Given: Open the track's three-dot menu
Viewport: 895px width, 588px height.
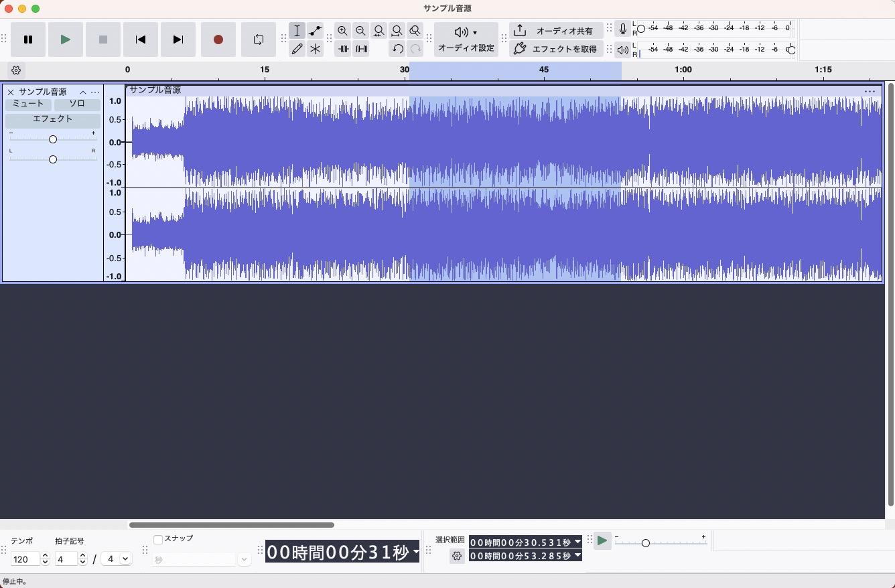Looking at the screenshot, I should click(x=95, y=92).
